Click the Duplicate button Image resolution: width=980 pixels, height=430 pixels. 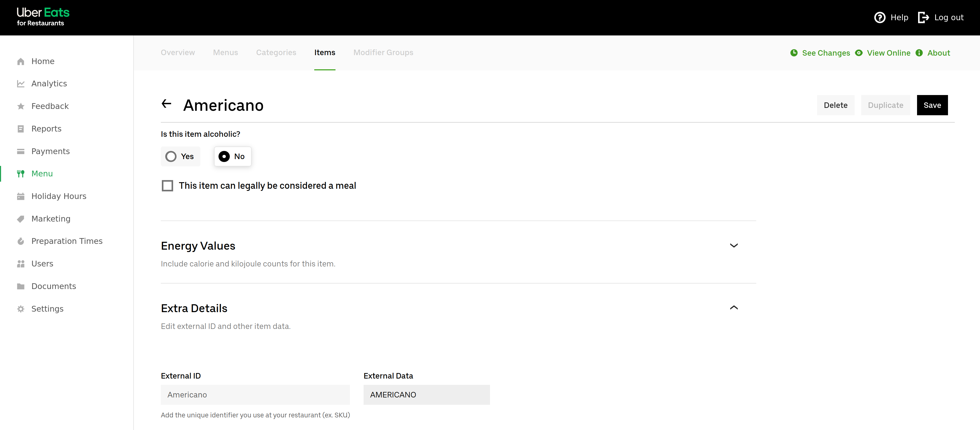pos(885,105)
